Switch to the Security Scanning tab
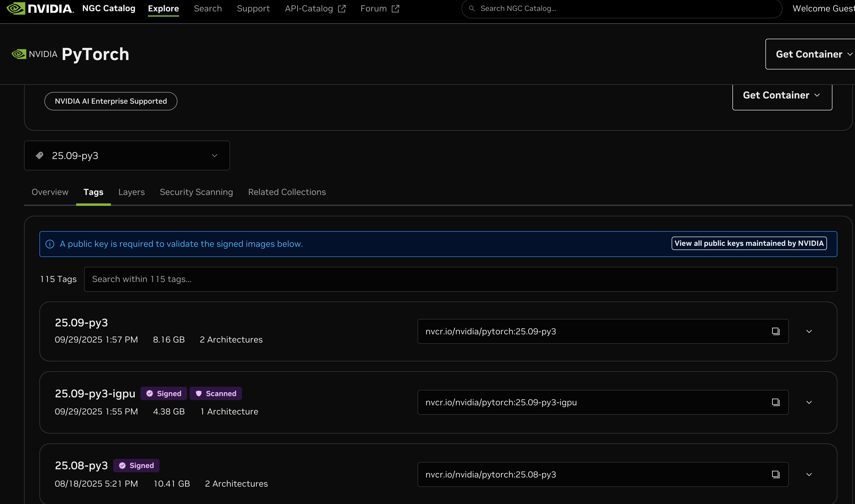This screenshot has width=855, height=504. 196,192
